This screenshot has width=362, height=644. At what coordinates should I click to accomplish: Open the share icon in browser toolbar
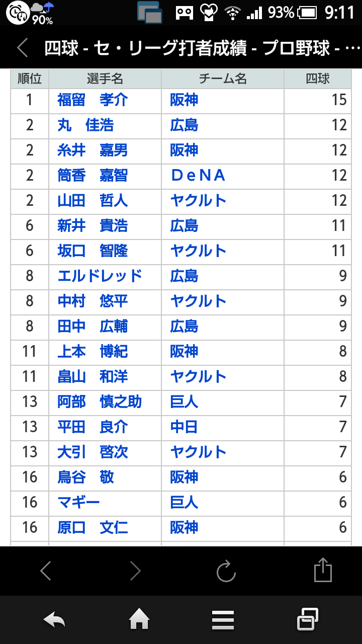click(323, 570)
